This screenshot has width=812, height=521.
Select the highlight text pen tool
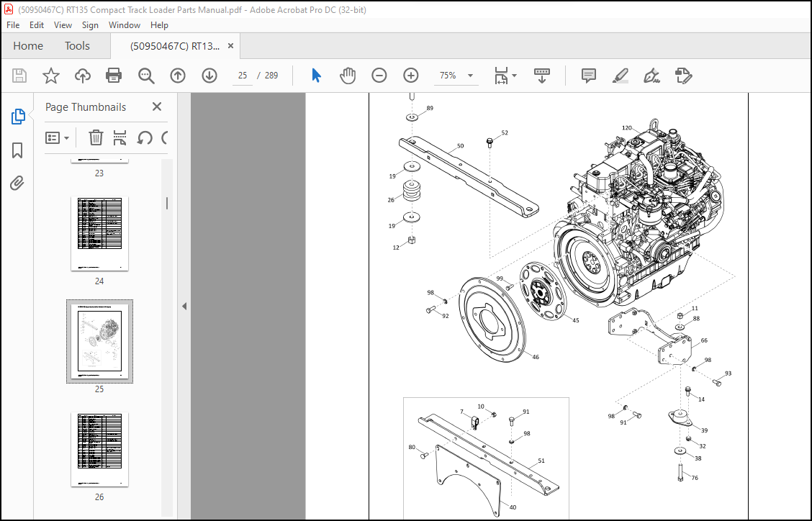(621, 76)
